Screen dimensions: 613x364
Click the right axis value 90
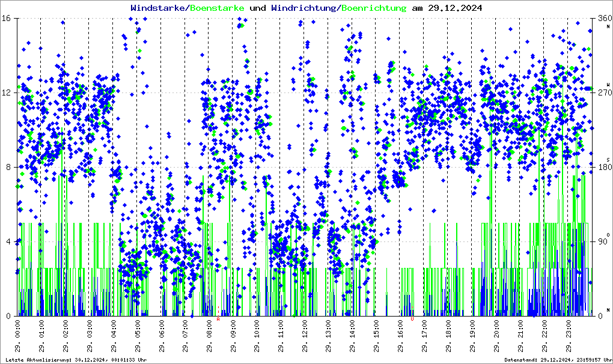tap(602, 241)
